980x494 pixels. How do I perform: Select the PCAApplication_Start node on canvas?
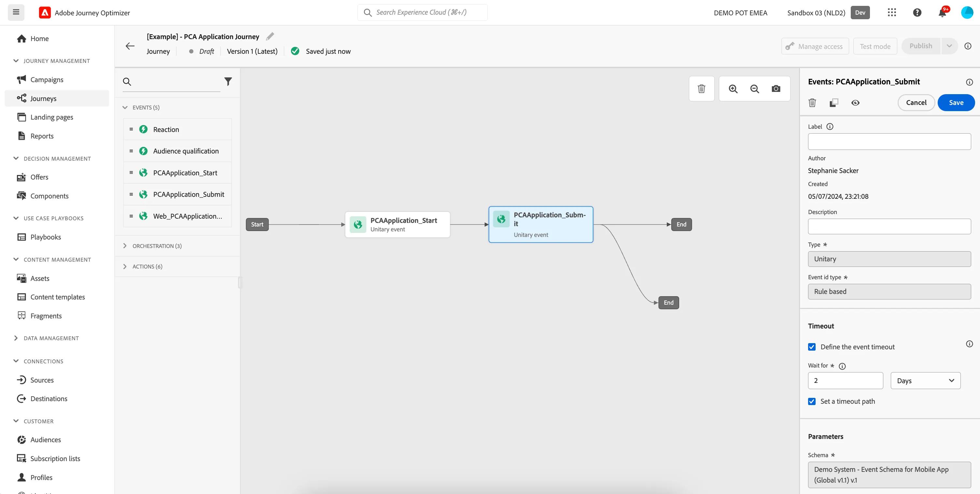397,224
